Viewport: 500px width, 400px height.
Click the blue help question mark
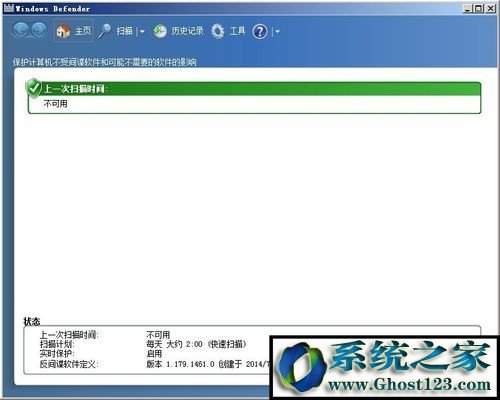coord(260,32)
